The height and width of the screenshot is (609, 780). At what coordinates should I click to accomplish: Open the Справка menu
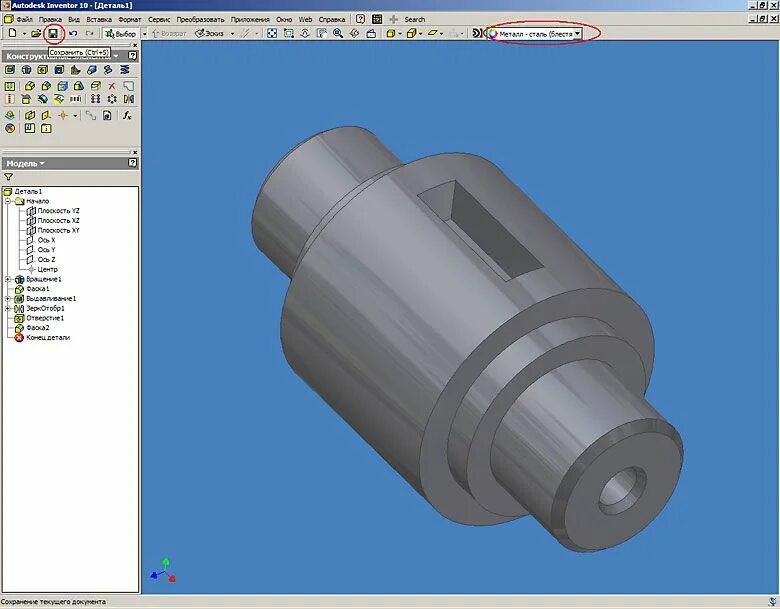[x=332, y=19]
